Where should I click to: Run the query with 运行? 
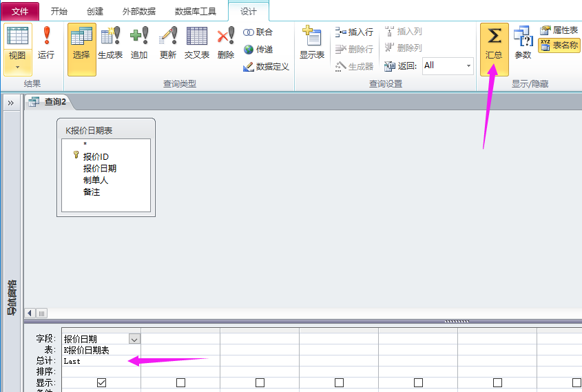(x=46, y=43)
